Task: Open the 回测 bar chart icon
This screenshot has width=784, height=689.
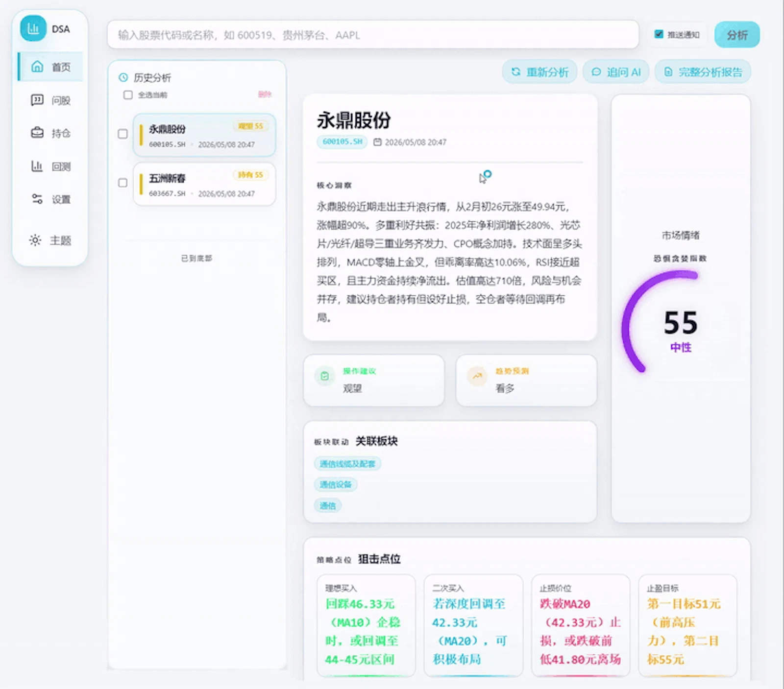Action: 37,166
